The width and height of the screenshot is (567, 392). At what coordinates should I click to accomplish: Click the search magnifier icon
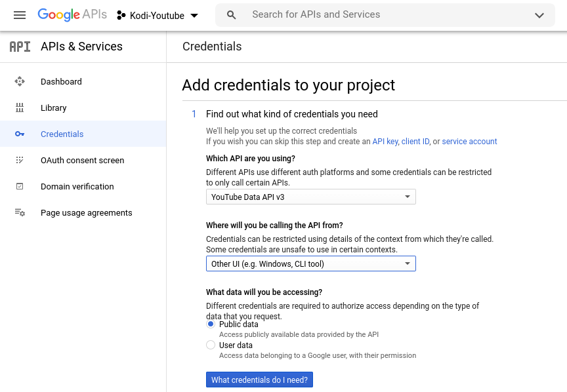231,15
